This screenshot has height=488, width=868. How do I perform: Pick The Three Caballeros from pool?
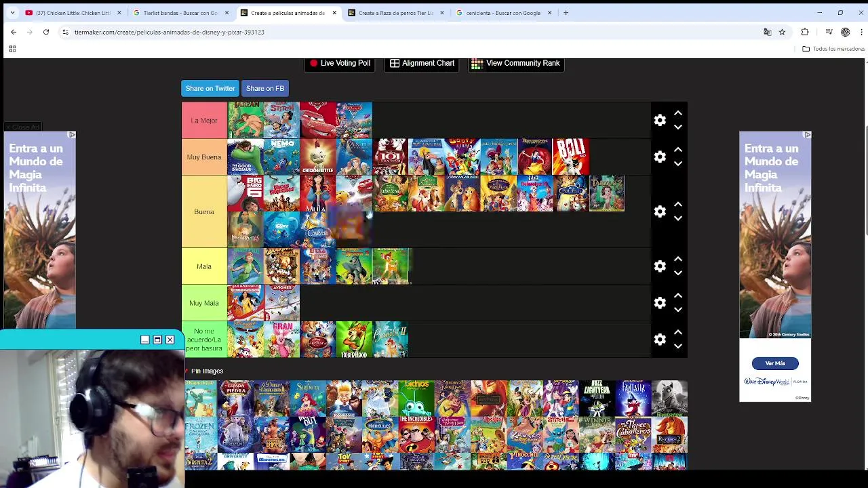633,435
